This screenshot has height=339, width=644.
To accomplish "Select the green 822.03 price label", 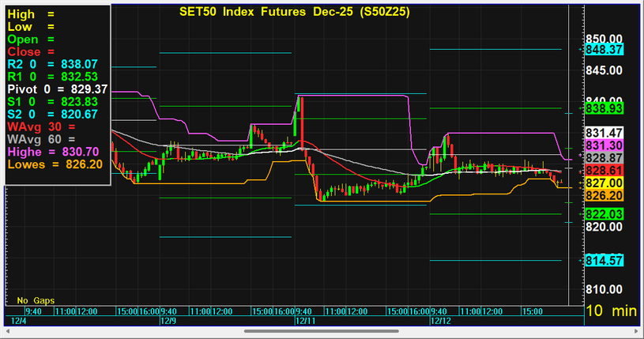I will [x=604, y=214].
